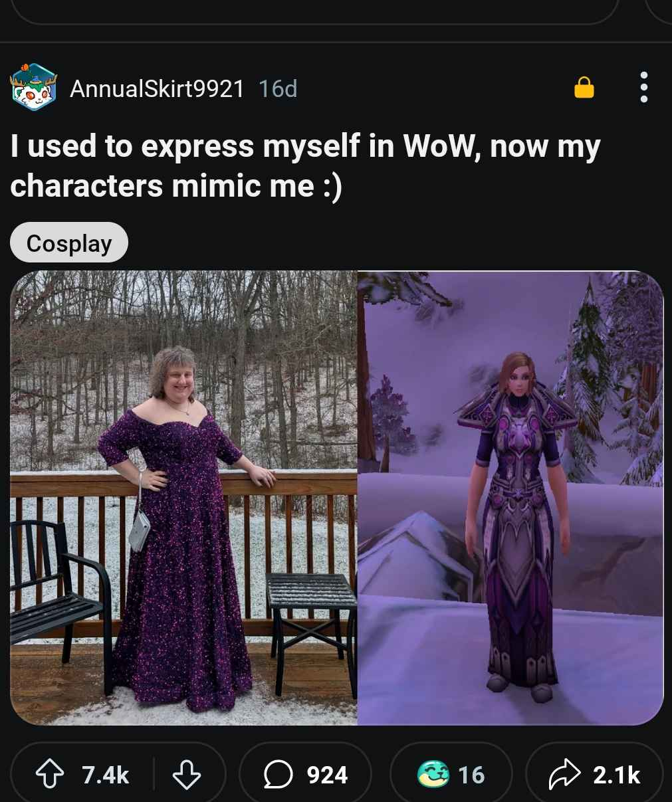Image resolution: width=672 pixels, height=802 pixels.
Task: Open the post title about WoW characters
Action: (x=305, y=165)
